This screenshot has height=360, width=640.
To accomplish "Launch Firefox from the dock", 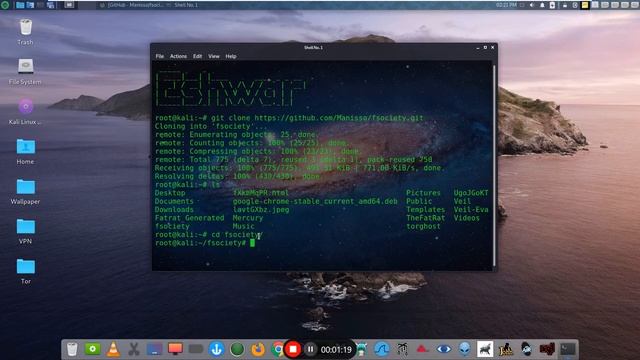I will pyautogui.click(x=258, y=349).
